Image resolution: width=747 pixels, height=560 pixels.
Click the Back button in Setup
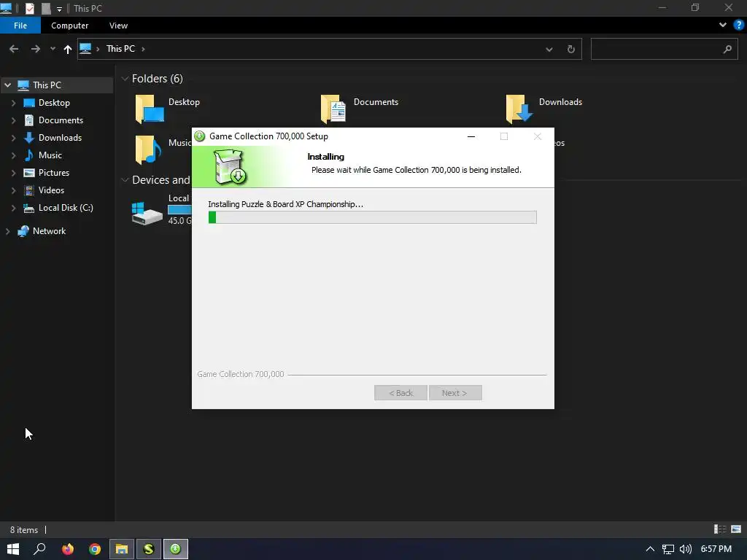400,393
